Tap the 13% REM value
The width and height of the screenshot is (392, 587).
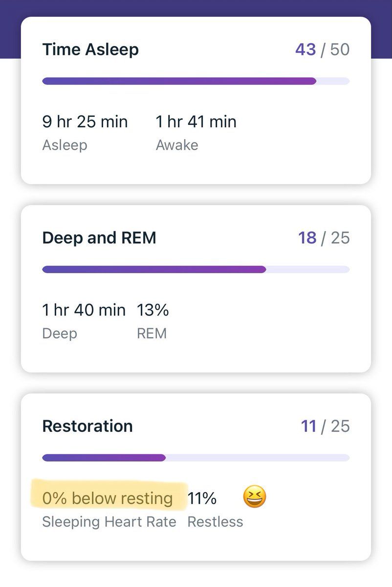tap(153, 310)
